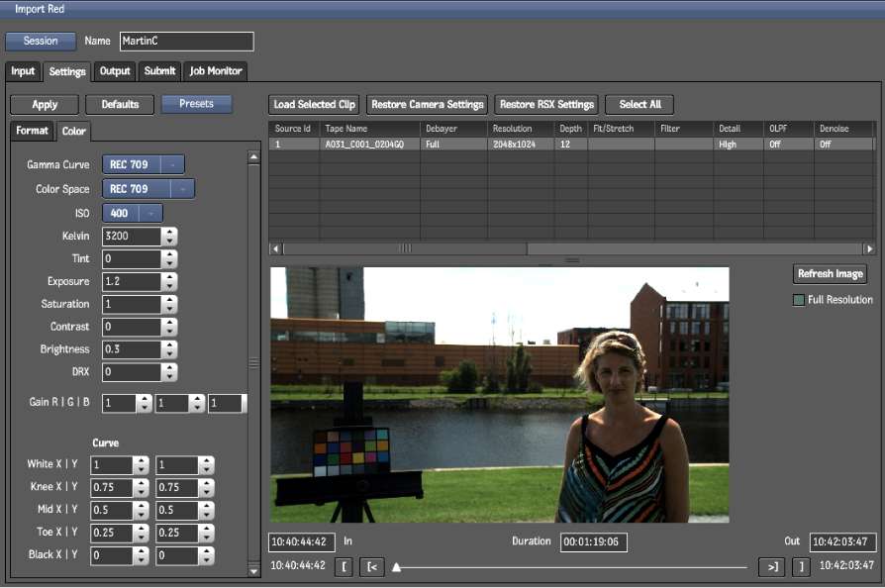Click the mark-in '[' bracket button

[344, 566]
